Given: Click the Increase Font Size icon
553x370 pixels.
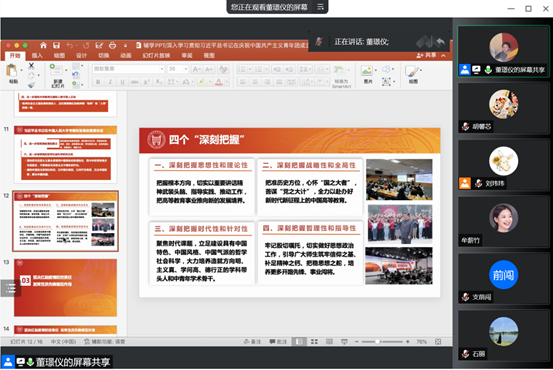Looking at the screenshot, I should coord(196,69).
